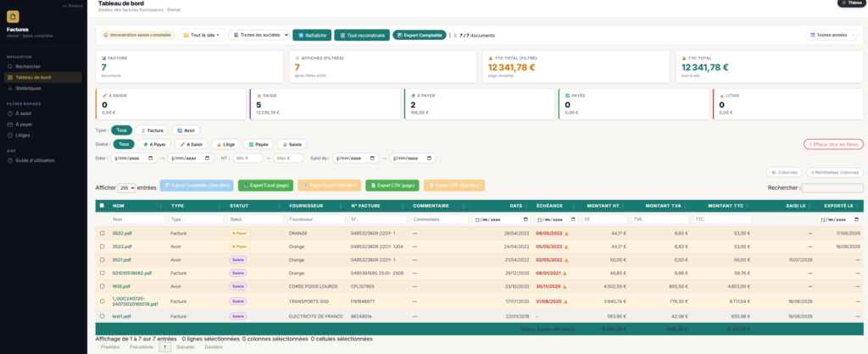This screenshot has height=354, width=868.
Task: Click Export CSV (page) button
Action: pos(392,185)
